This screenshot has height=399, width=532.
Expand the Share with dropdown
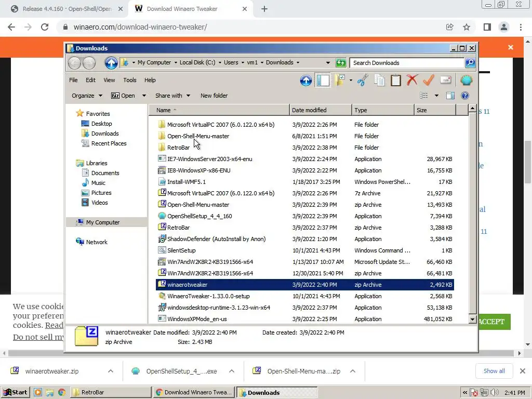coord(172,96)
